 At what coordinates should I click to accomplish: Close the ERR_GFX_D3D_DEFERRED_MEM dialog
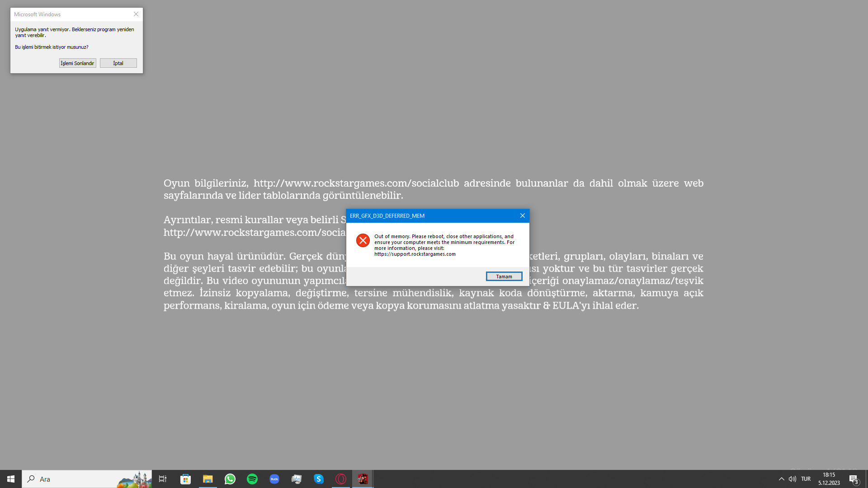[522, 216]
